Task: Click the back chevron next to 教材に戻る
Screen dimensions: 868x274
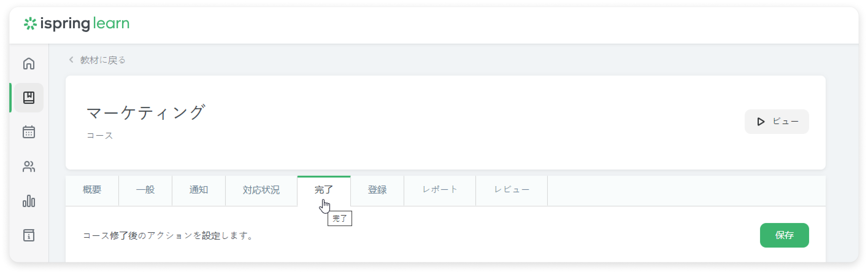Action: [x=71, y=60]
